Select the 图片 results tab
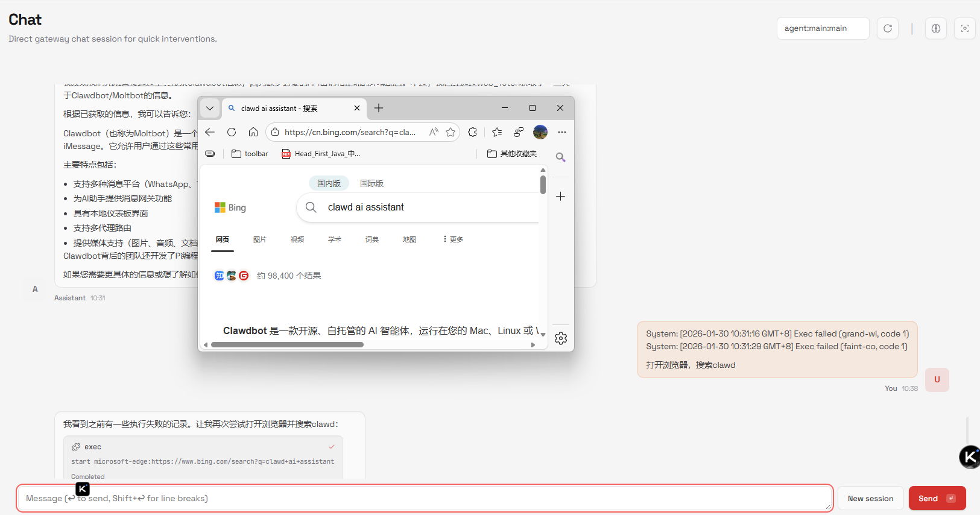 coord(260,239)
